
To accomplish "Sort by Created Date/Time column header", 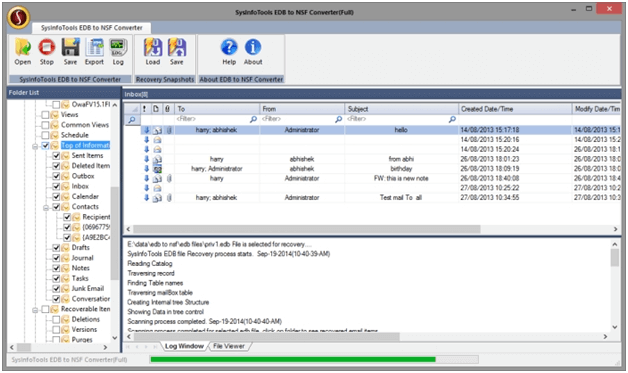I will tap(515, 109).
